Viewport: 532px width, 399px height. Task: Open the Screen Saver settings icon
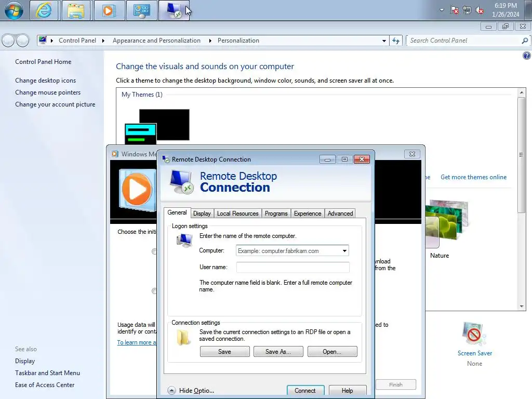(x=474, y=335)
